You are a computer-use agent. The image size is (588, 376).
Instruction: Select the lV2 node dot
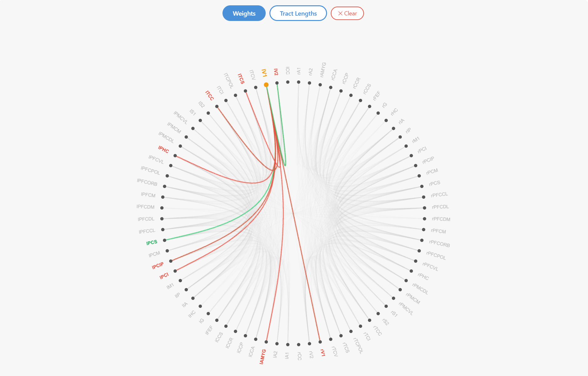[x=277, y=83]
